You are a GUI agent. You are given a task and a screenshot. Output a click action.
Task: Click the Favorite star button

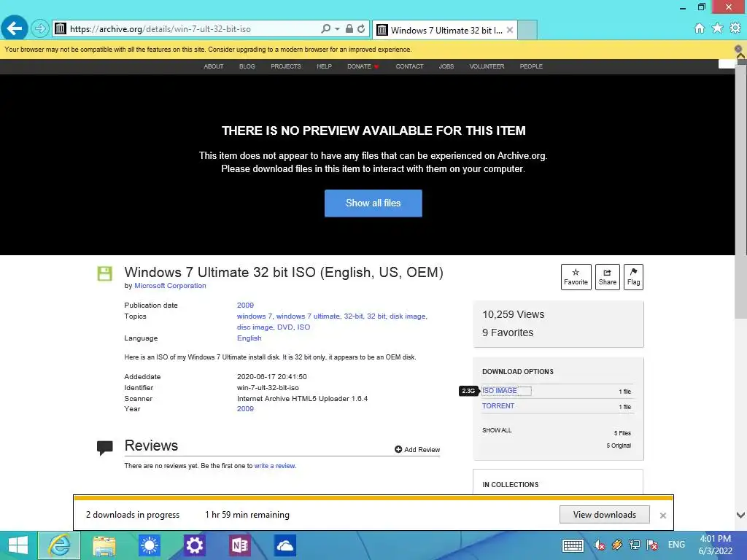[x=576, y=276]
